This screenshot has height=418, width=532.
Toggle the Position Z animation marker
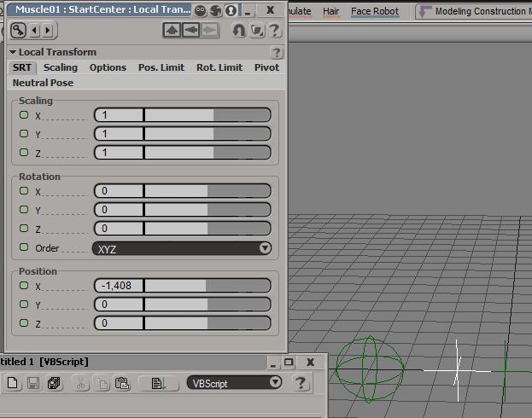pos(24,322)
